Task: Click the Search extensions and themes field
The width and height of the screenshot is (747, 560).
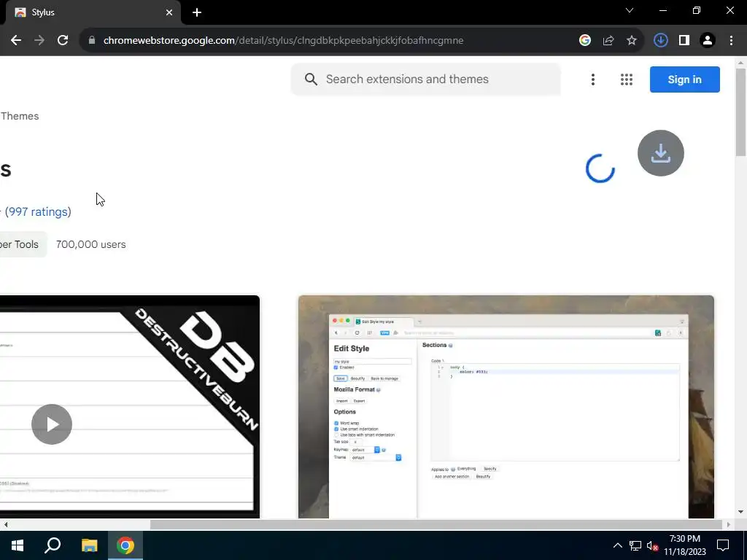Action: coord(426,79)
